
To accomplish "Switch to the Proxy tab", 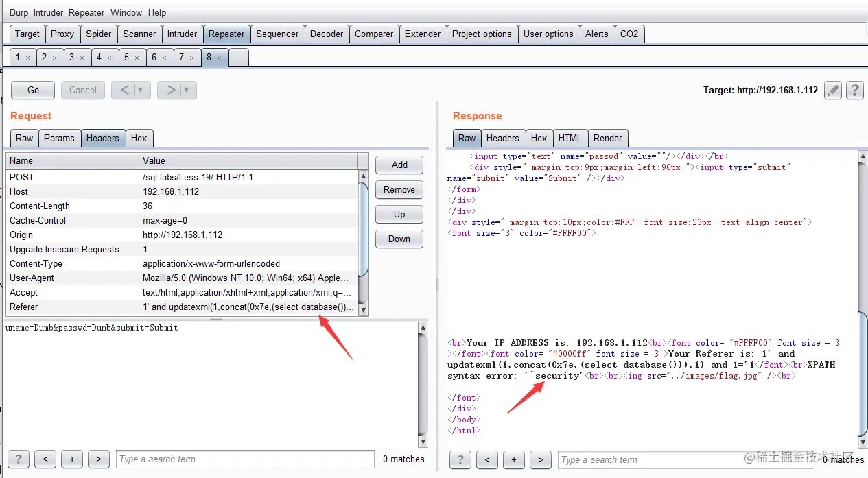I will 62,34.
